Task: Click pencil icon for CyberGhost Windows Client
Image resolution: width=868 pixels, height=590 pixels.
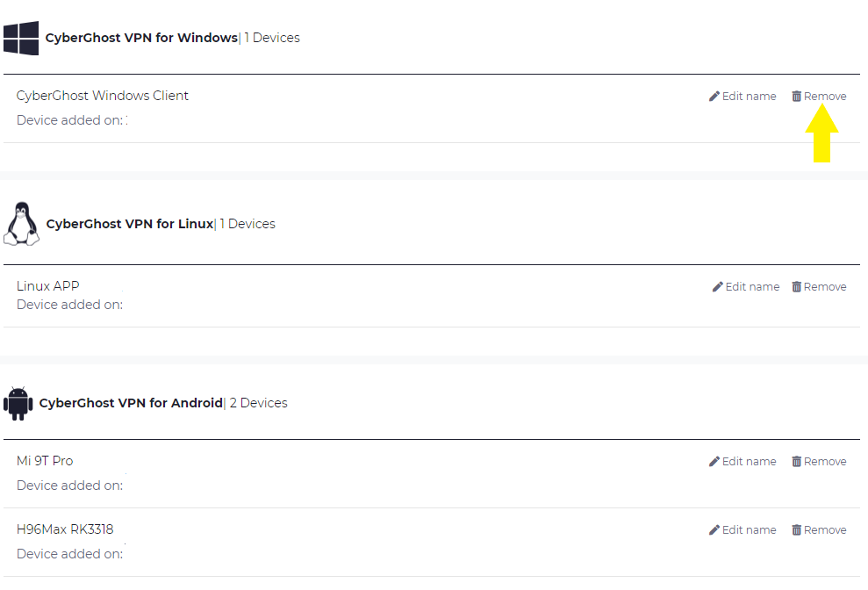Action: pyautogui.click(x=714, y=97)
